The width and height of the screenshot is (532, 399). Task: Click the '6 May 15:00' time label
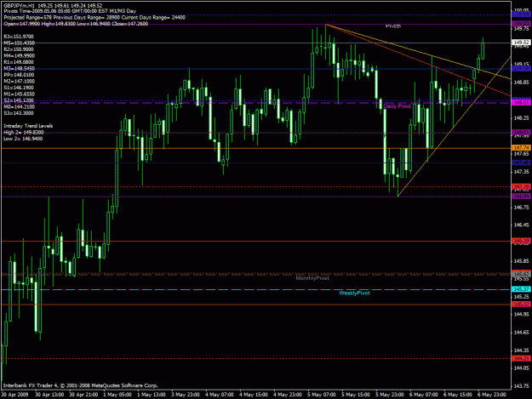458,395
